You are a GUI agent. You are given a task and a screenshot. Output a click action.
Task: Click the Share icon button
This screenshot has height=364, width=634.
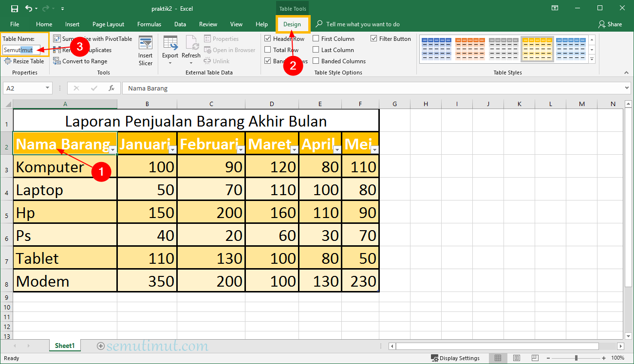coord(611,24)
